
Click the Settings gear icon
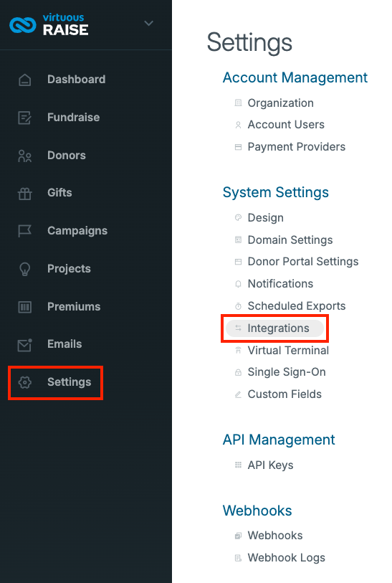(x=25, y=382)
